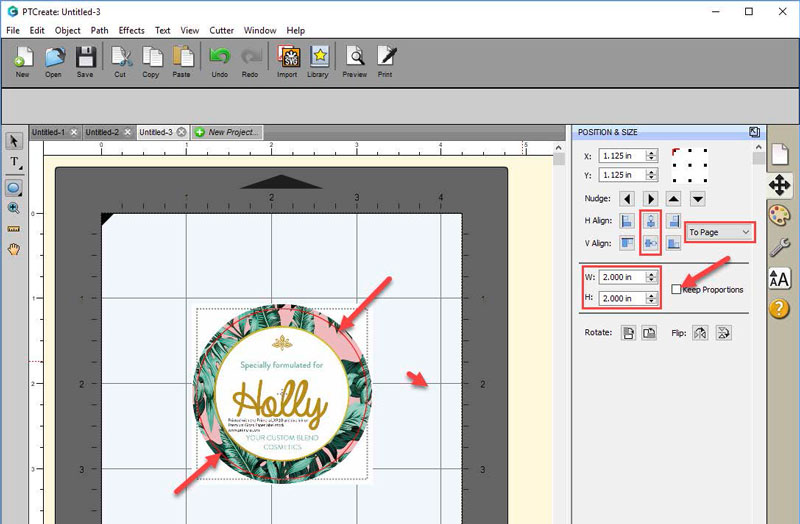The height and width of the screenshot is (524, 800).
Task: Select the Text tool
Action: [x=14, y=162]
